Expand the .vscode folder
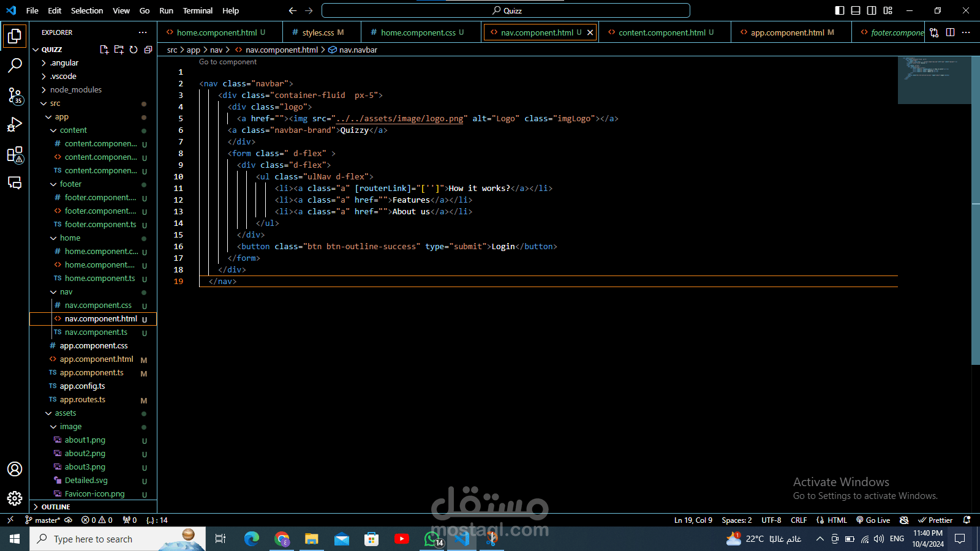980x551 pixels. point(93,77)
